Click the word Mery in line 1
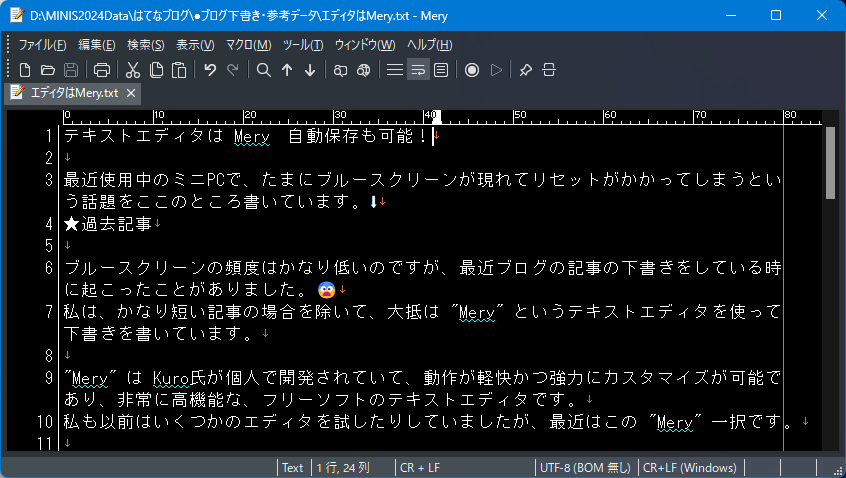The width and height of the screenshot is (846, 478). click(x=252, y=136)
